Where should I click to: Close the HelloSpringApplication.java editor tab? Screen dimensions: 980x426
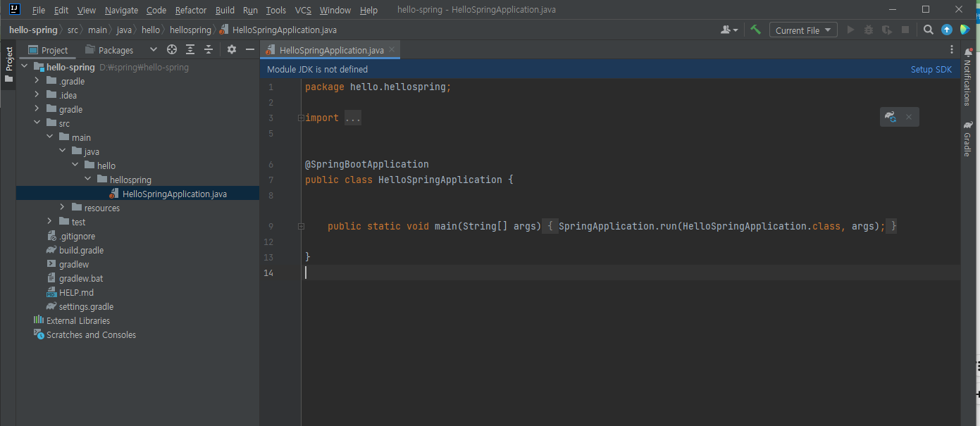click(x=392, y=49)
